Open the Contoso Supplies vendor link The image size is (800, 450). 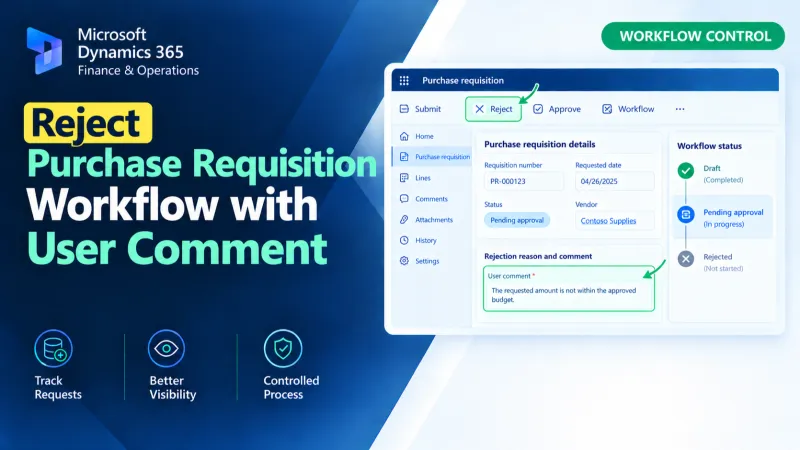(608, 221)
